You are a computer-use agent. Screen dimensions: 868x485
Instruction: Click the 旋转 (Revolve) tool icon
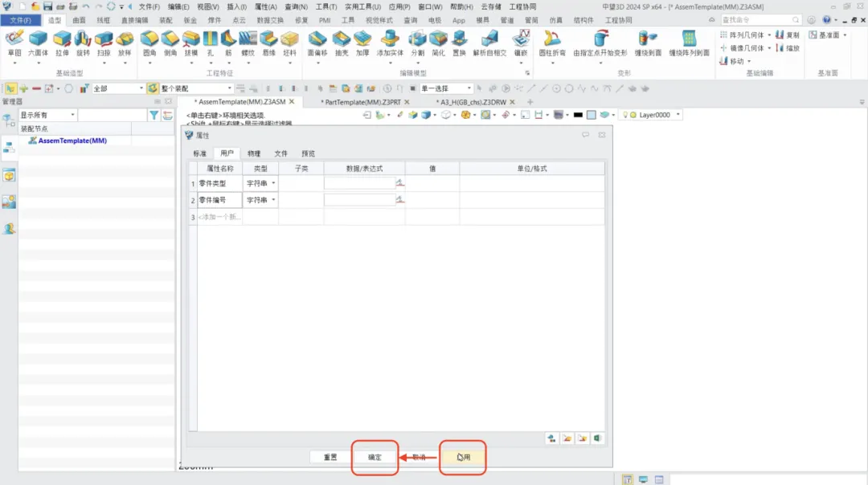(x=83, y=42)
